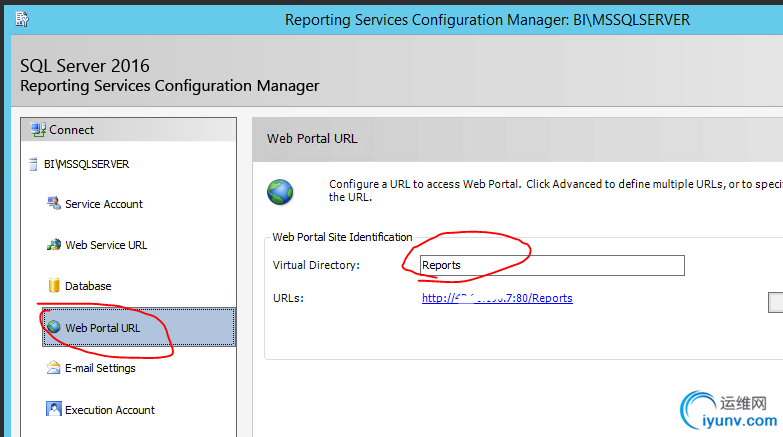Screen dimensions: 783x437
Task: Open Execution Account page
Action: (110, 410)
